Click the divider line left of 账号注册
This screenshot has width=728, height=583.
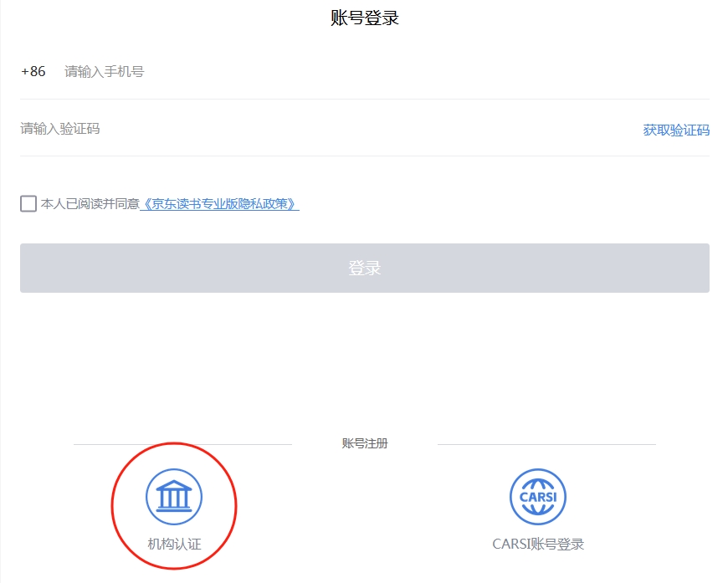[182, 444]
